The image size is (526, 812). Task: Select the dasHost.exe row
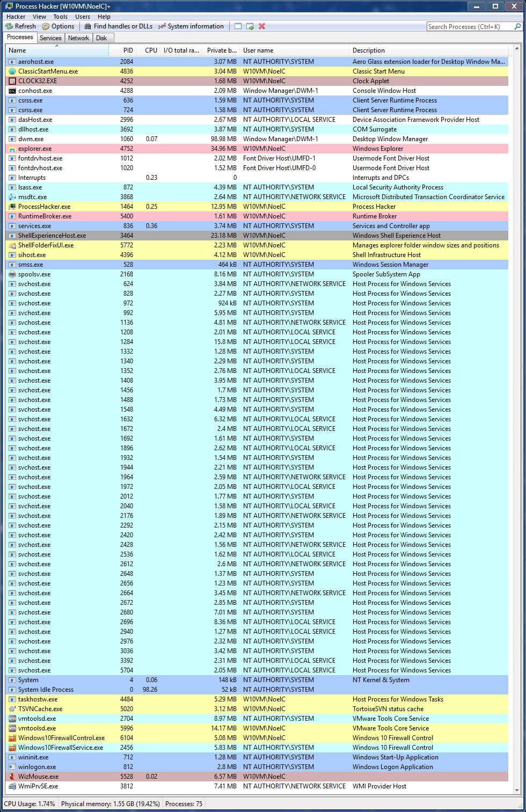coord(257,120)
